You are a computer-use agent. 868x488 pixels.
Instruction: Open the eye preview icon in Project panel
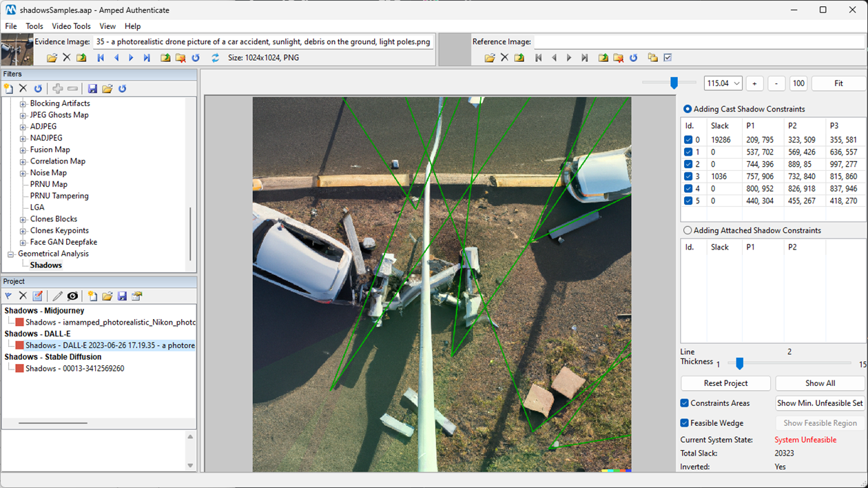(x=72, y=296)
